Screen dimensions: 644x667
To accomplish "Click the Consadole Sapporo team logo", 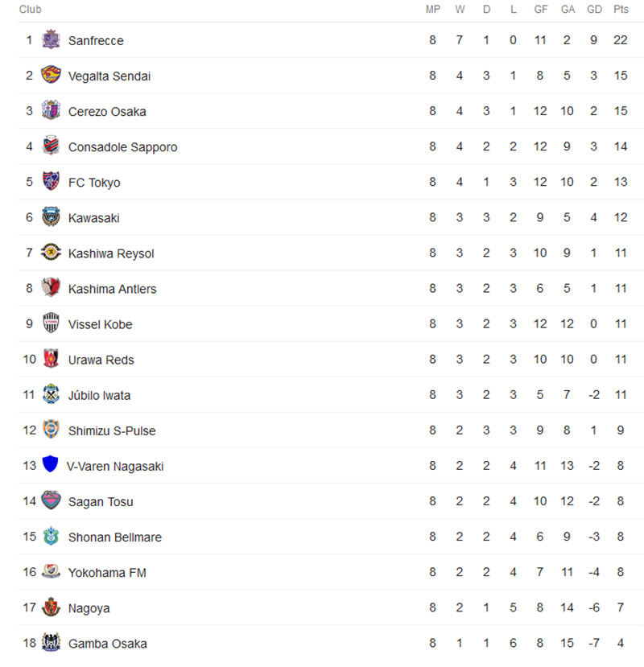I will [51, 146].
